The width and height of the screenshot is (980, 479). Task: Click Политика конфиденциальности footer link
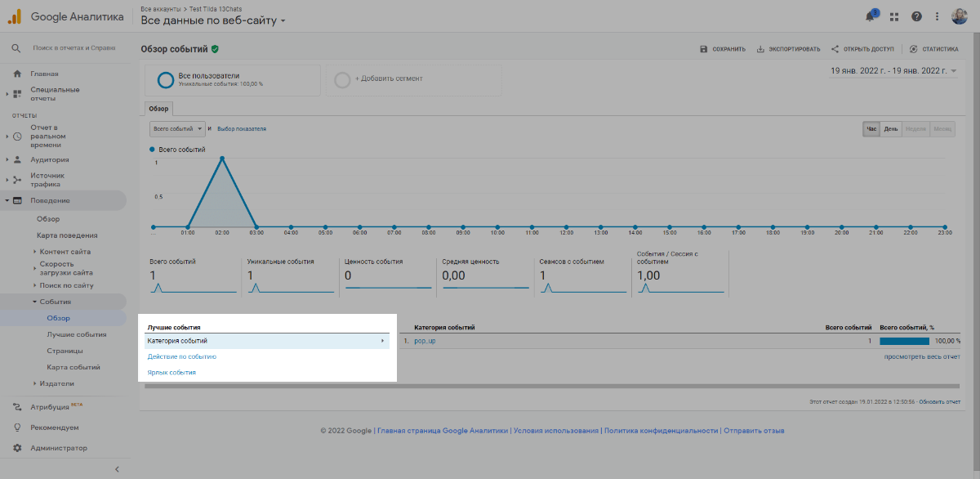pyautogui.click(x=660, y=431)
